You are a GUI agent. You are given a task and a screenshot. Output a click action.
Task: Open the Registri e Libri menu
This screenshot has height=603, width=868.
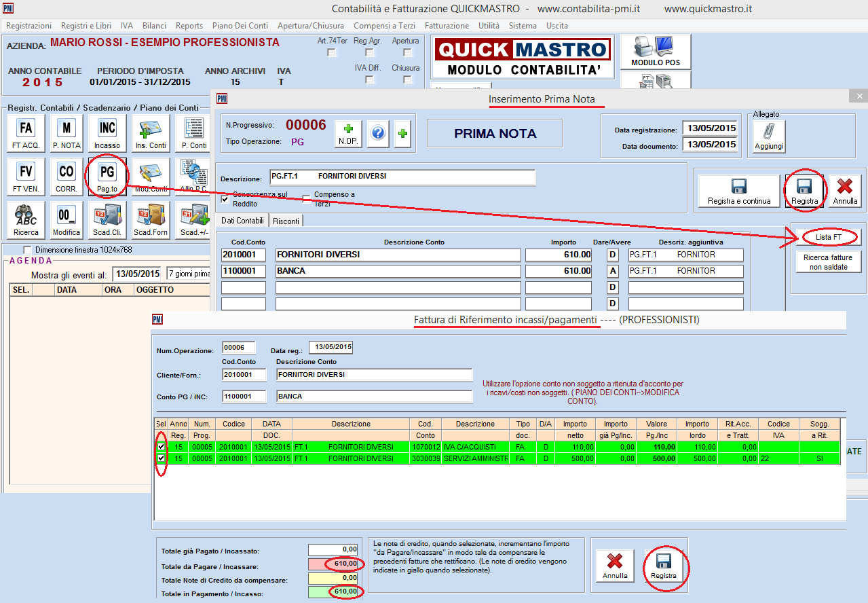click(x=86, y=25)
